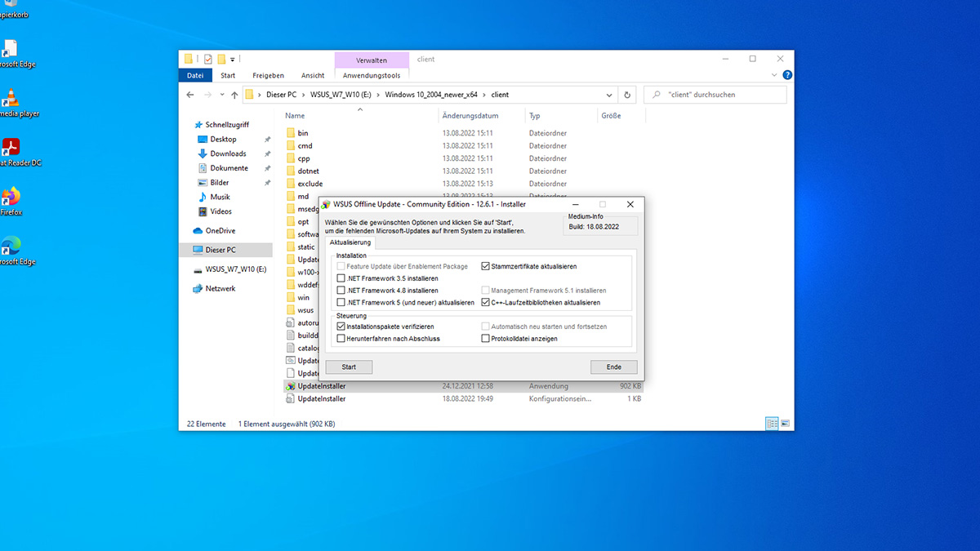Launch Acrobat Reader DC from desktop

click(x=11, y=148)
